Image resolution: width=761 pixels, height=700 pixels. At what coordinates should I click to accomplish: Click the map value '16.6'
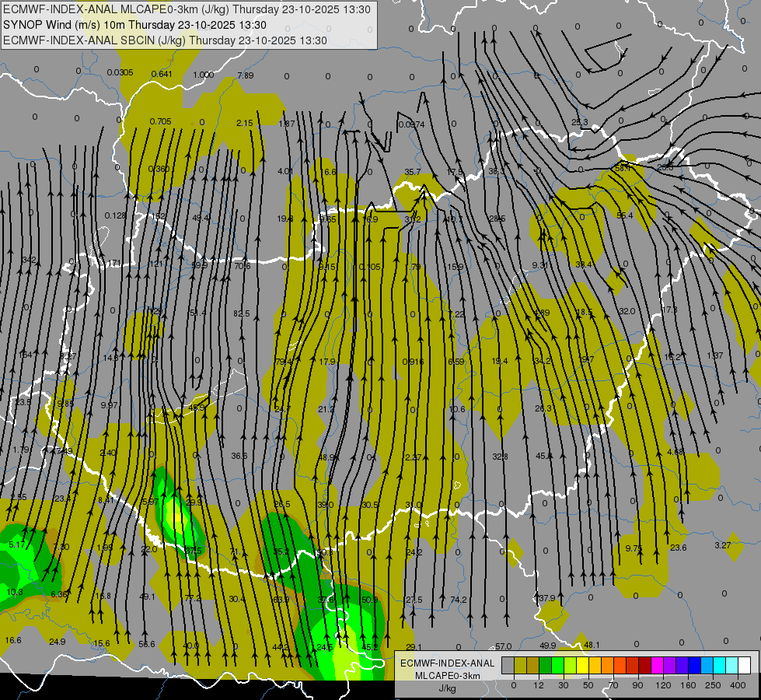pos(13,640)
